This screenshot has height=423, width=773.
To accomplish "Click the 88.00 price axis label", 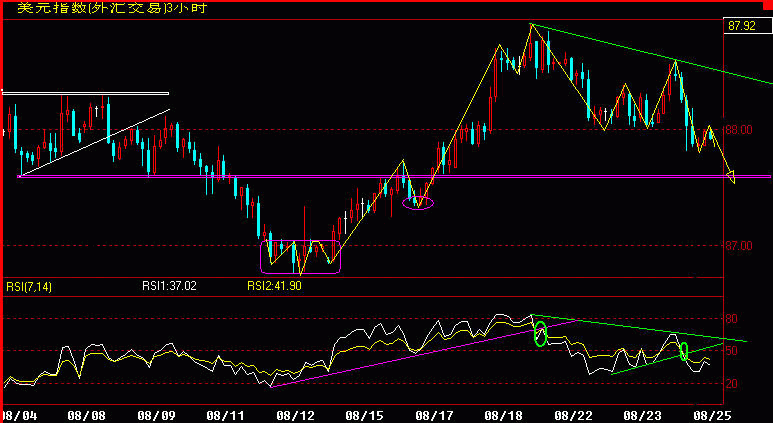I will tap(738, 130).
